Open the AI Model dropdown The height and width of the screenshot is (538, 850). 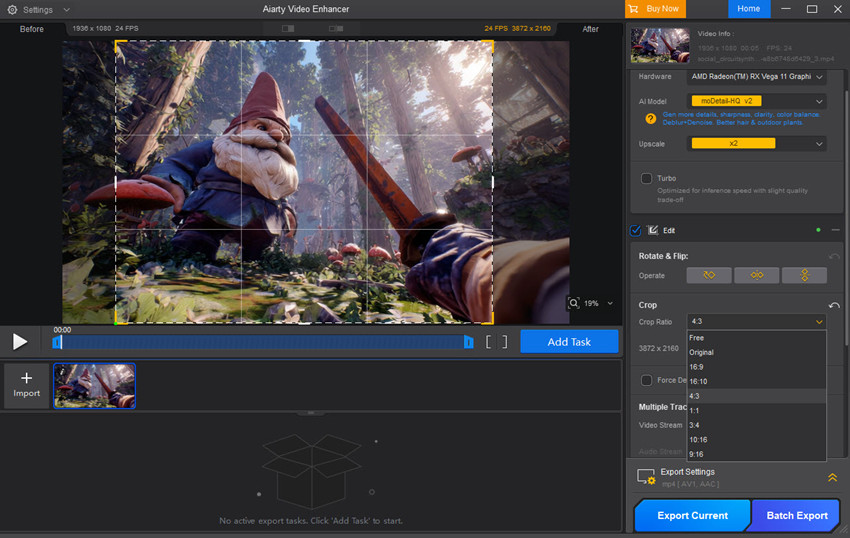click(x=757, y=101)
